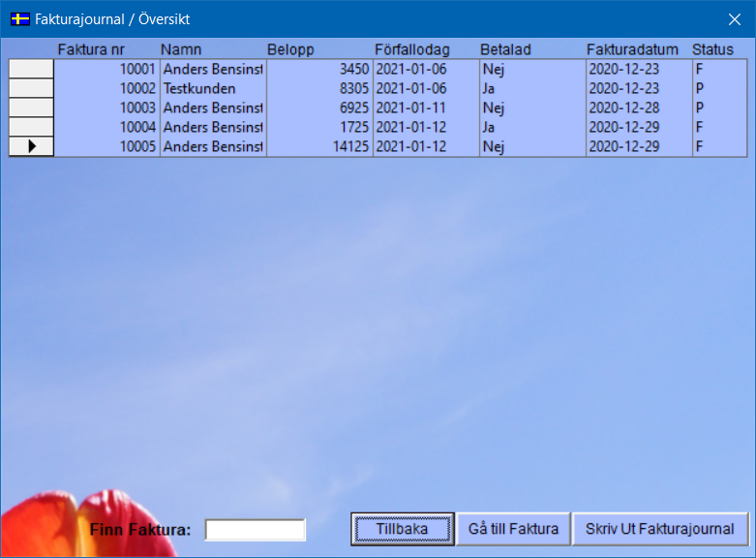
Task: Open invoice with Gå till Faktura button
Action: coord(513,529)
